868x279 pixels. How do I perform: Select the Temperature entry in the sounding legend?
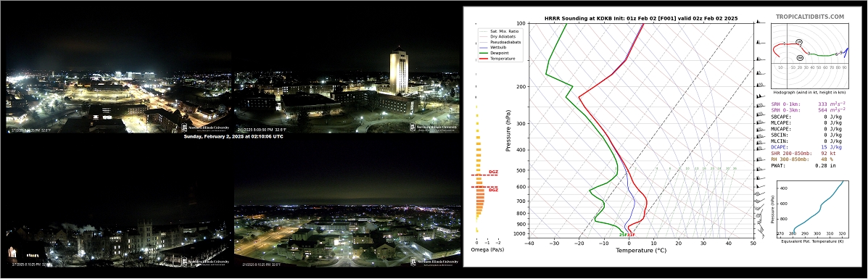(x=497, y=58)
